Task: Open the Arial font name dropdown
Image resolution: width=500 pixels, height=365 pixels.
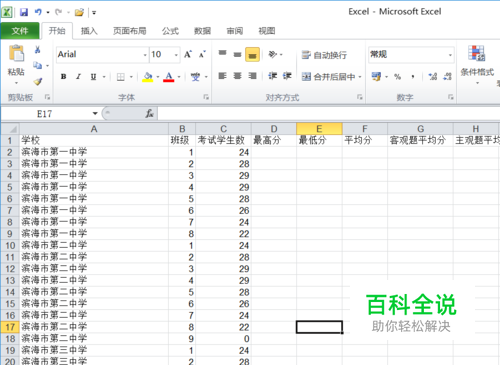Action: tap(145, 55)
